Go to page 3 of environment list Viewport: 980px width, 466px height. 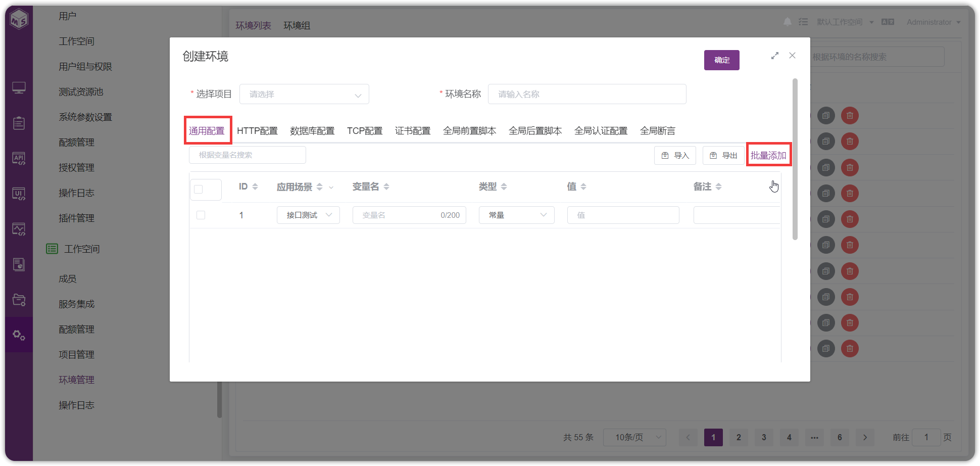pyautogui.click(x=764, y=437)
